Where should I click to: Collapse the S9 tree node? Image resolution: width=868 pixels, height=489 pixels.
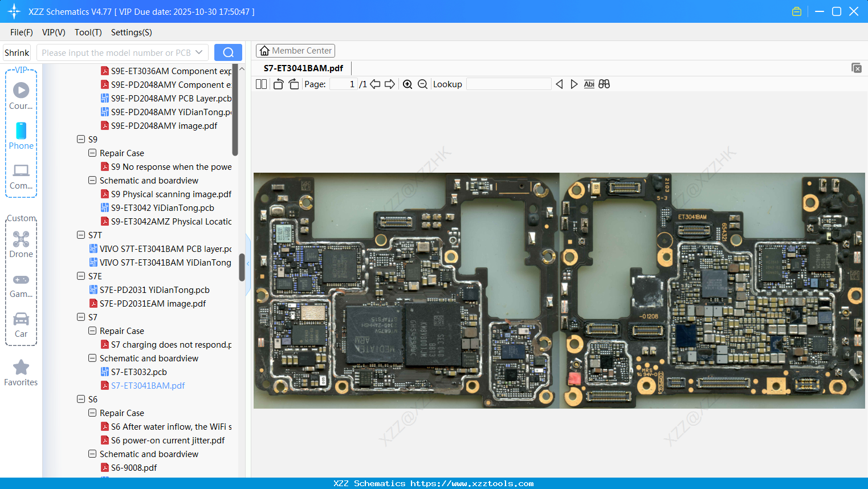[x=81, y=139]
